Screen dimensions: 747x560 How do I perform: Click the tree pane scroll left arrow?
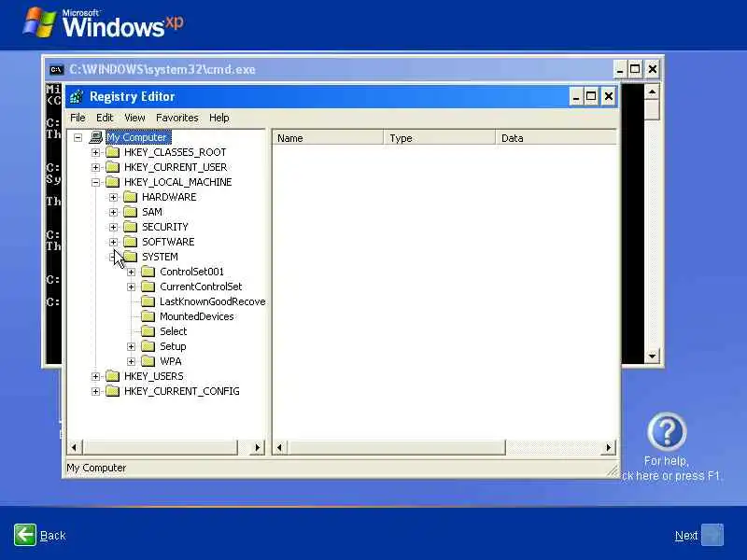tap(74, 448)
